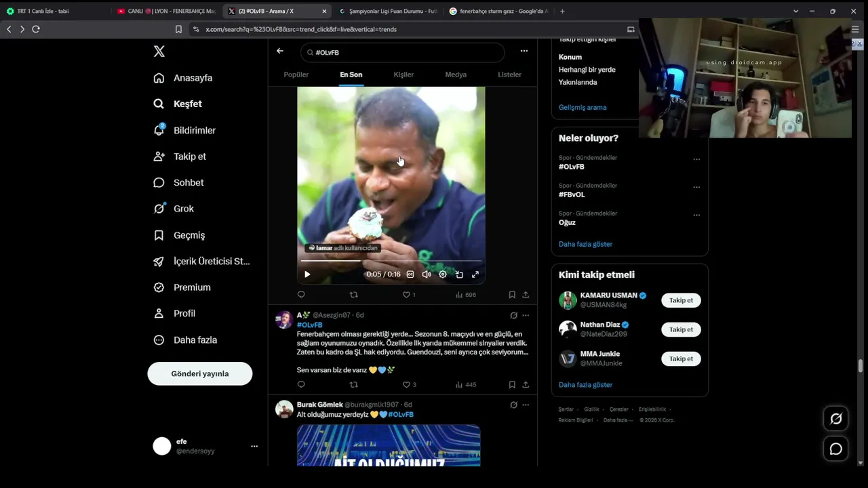Repost the @Asezgin07 post
Screen dimensions: 868x488
tap(353, 384)
